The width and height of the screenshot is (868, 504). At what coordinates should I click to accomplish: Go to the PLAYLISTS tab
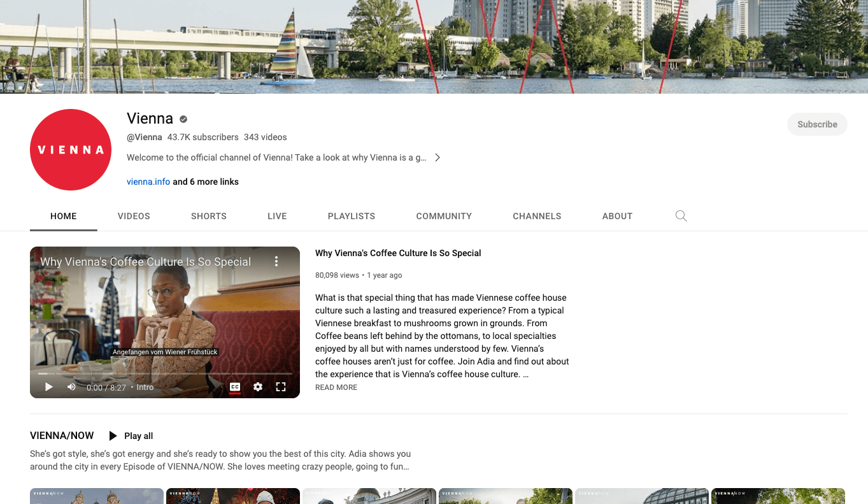point(352,216)
